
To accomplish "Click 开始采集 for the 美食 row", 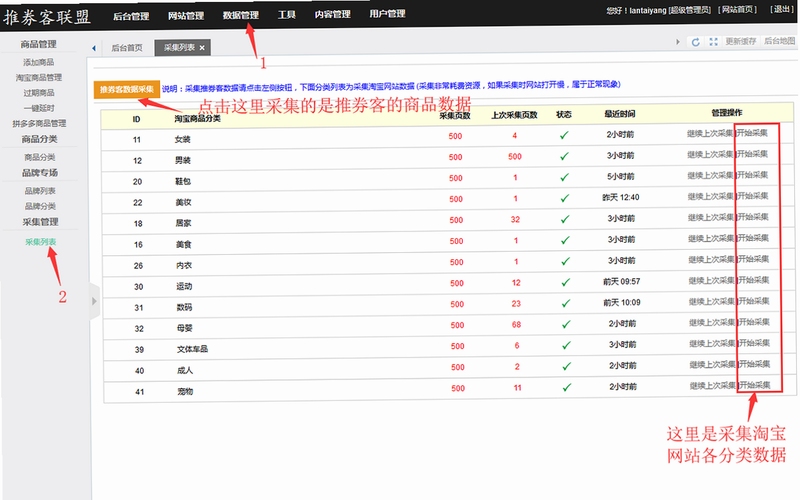I will [754, 238].
